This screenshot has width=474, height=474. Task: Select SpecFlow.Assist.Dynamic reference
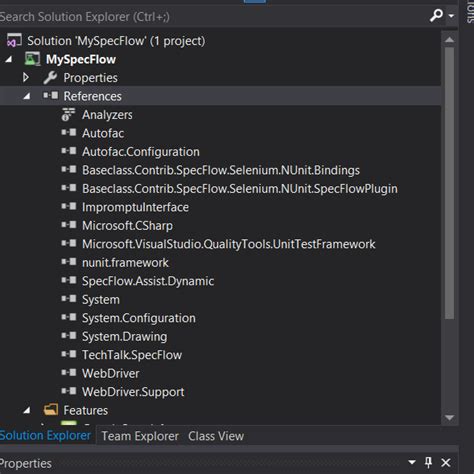tap(148, 281)
